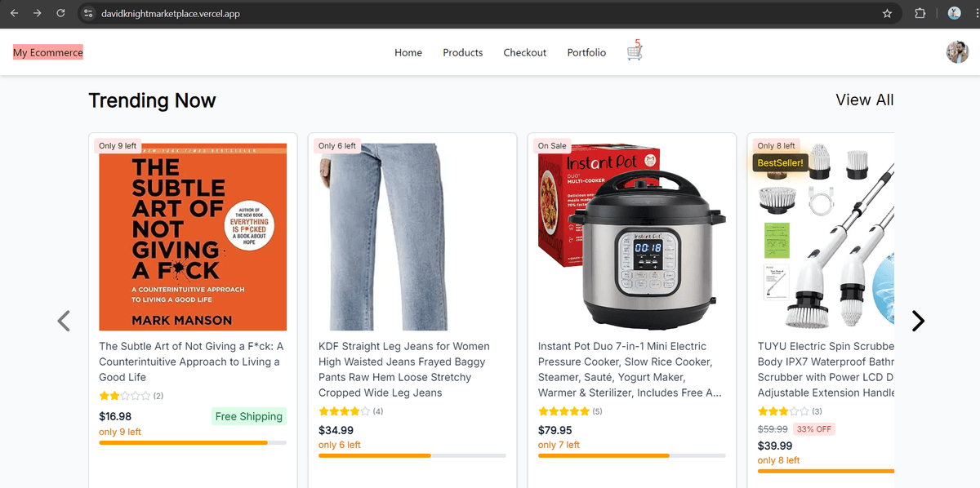Select the Portfolio nav item
The image size is (980, 488).
(x=586, y=52)
